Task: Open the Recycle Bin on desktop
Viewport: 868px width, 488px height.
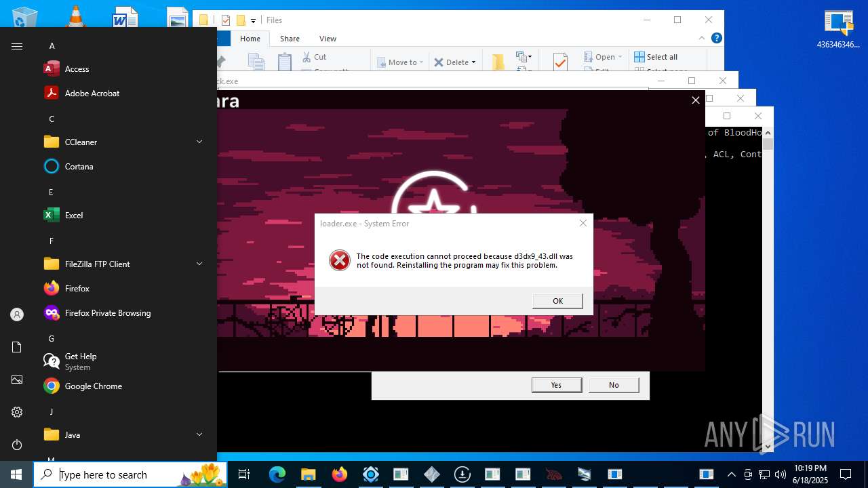Action: pyautogui.click(x=25, y=18)
